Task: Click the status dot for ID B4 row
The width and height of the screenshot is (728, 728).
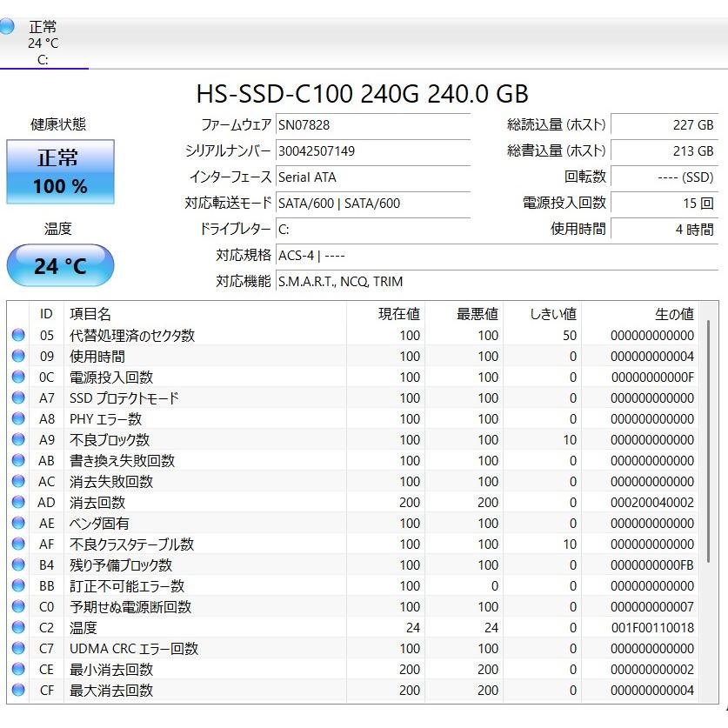Action: click(18, 564)
